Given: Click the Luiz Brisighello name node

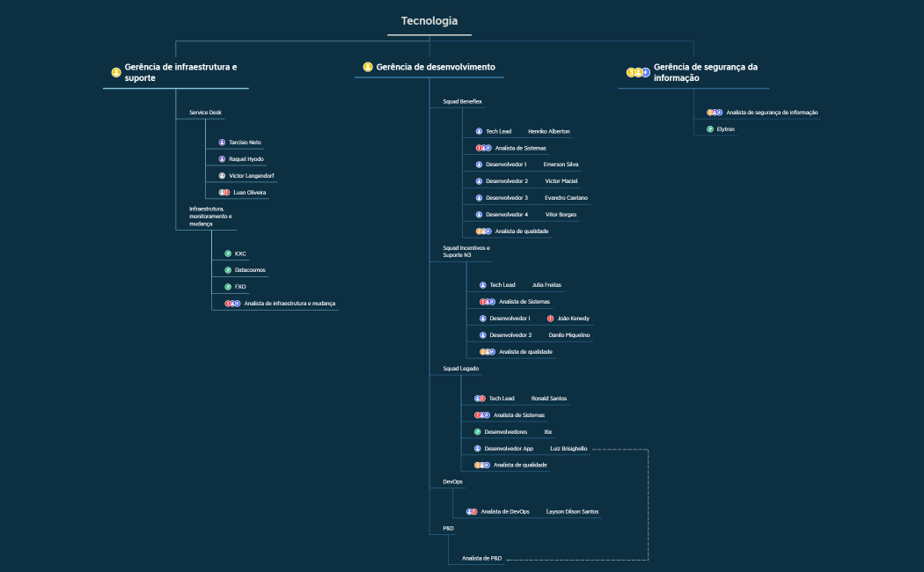Looking at the screenshot, I should (x=568, y=449).
